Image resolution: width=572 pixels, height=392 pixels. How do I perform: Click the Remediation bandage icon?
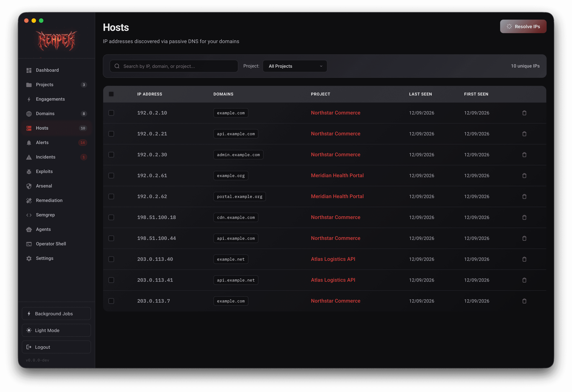click(29, 201)
